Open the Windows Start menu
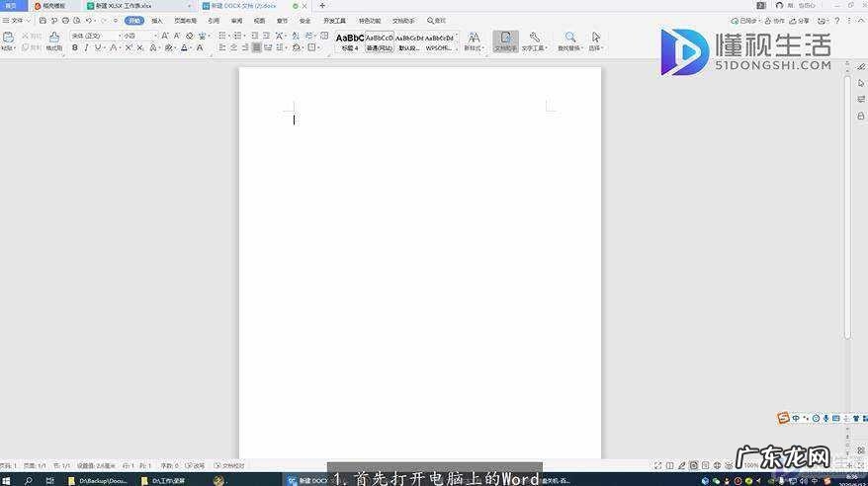The image size is (868, 486). pos(7,480)
